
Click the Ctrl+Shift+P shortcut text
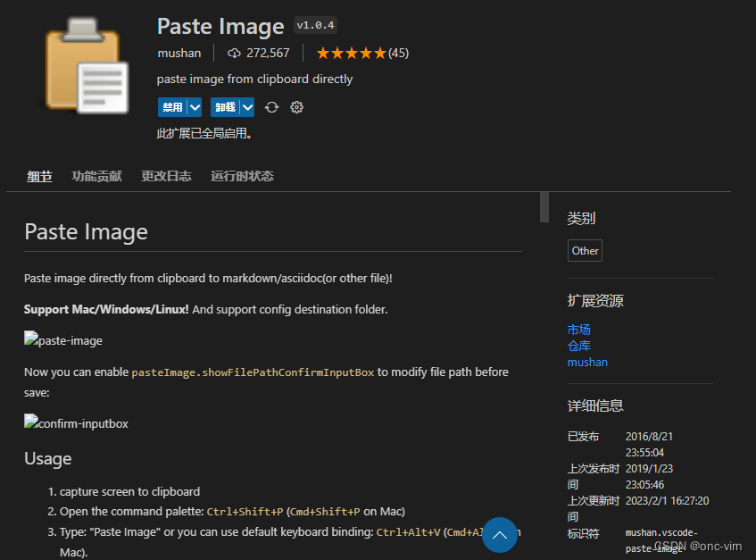pos(245,512)
